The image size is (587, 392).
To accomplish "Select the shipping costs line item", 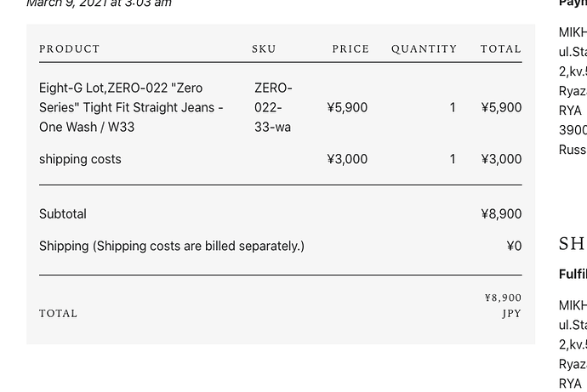I will click(80, 159).
